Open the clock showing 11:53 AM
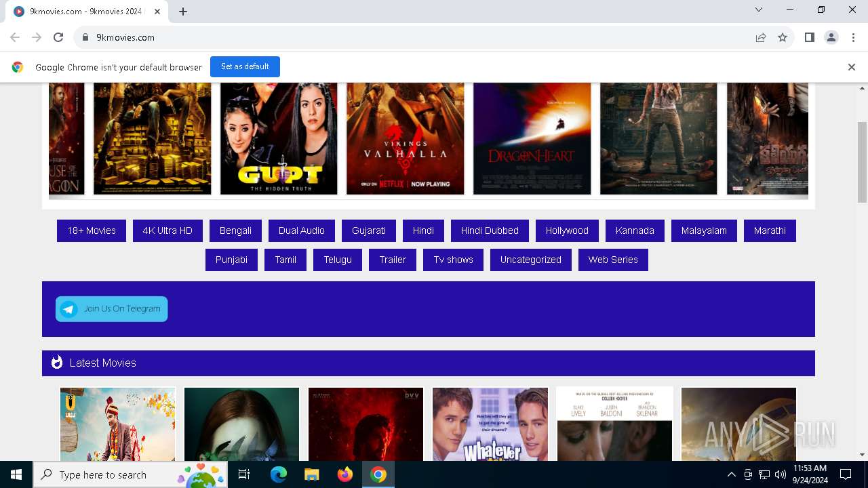Image resolution: width=868 pixels, height=488 pixels. point(810,474)
